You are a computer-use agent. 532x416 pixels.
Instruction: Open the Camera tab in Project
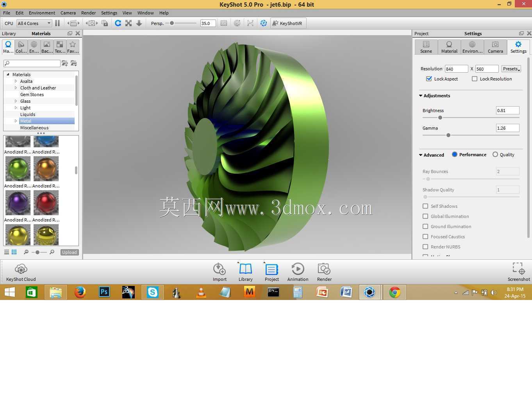point(495,47)
